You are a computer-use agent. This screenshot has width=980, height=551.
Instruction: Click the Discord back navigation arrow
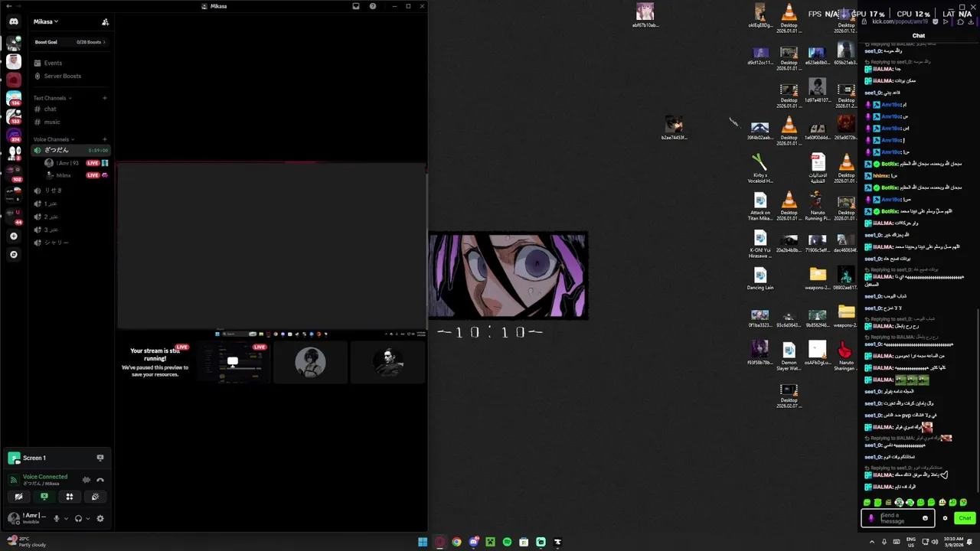[x=8, y=6]
